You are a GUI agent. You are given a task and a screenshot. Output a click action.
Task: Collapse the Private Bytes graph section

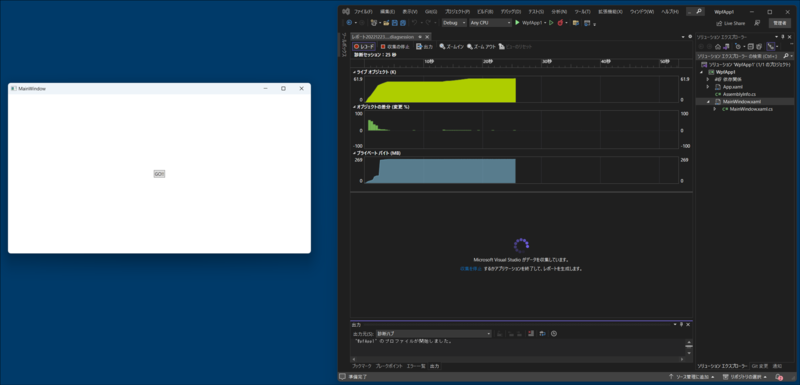point(355,153)
